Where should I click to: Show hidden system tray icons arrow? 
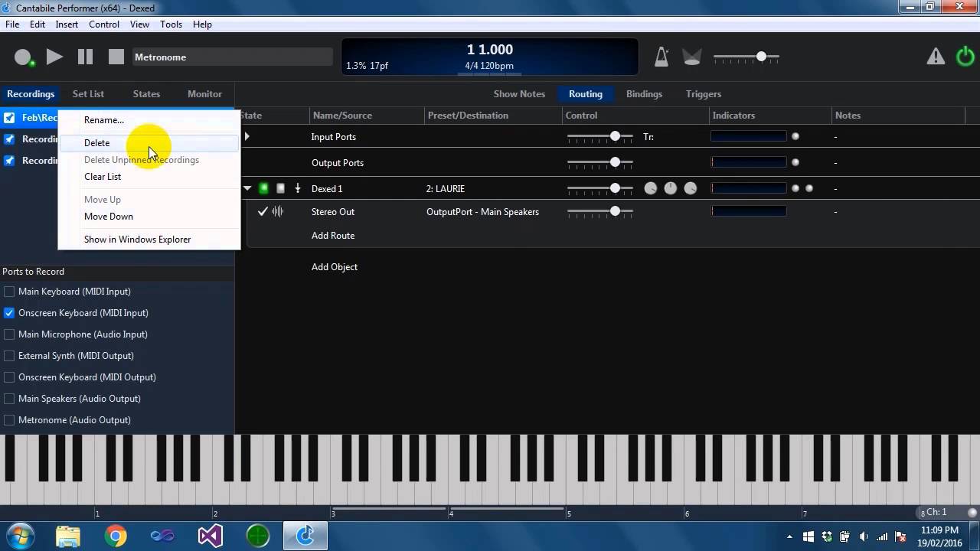[x=789, y=536]
